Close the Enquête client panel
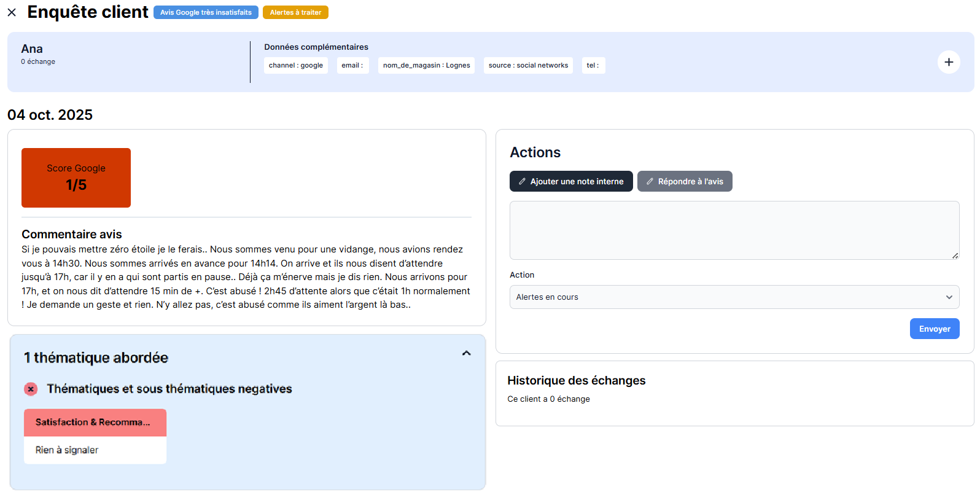The width and height of the screenshot is (980, 500). click(x=12, y=12)
